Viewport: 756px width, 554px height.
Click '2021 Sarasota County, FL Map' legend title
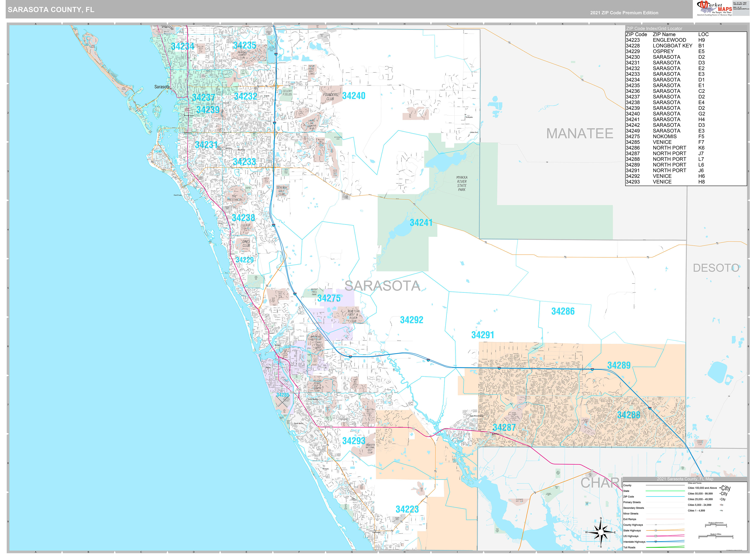[x=685, y=479]
